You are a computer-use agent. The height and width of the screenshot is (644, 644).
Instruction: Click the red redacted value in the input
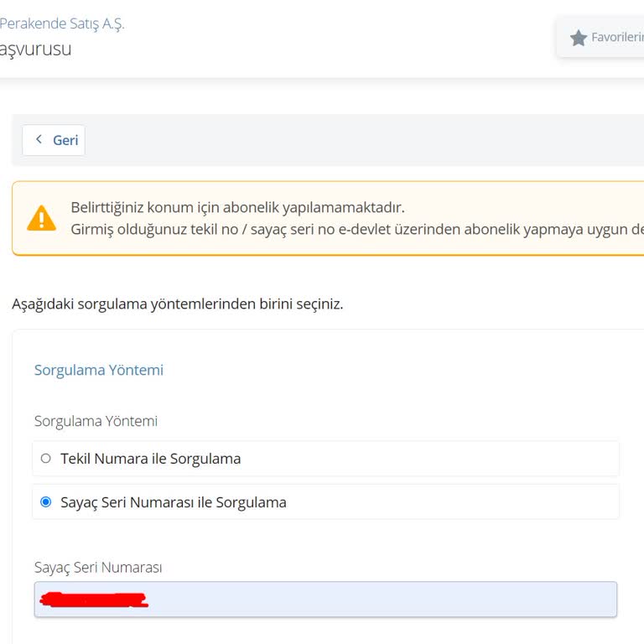pos(94,600)
